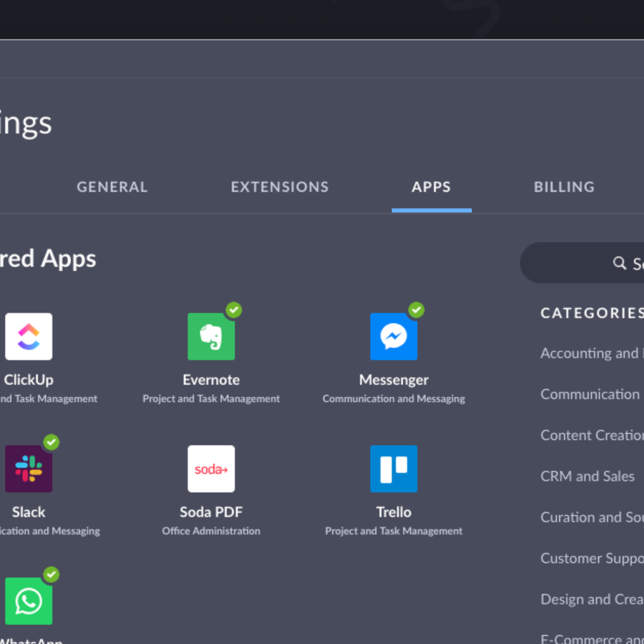Select the E-Commerce category
This screenshot has height=644, width=644.
click(592, 639)
